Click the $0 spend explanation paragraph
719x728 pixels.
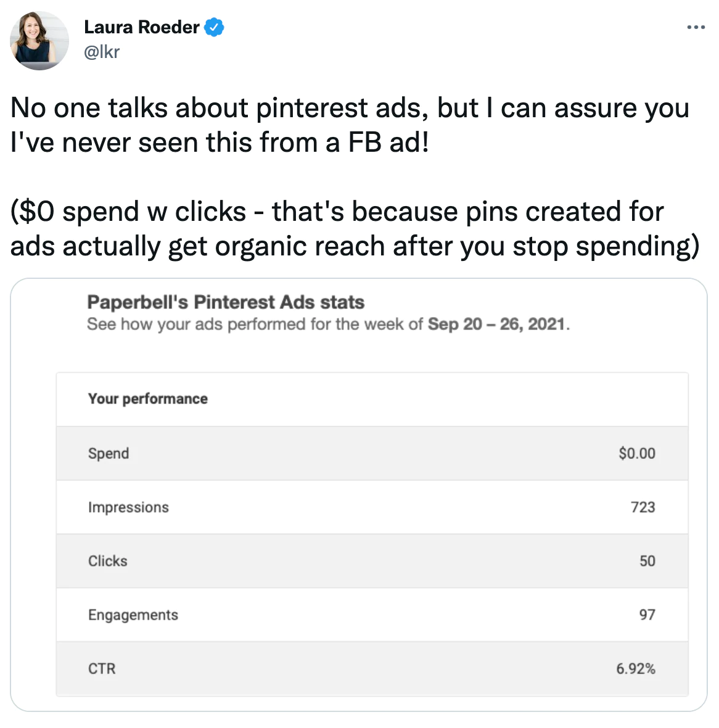coord(355,228)
